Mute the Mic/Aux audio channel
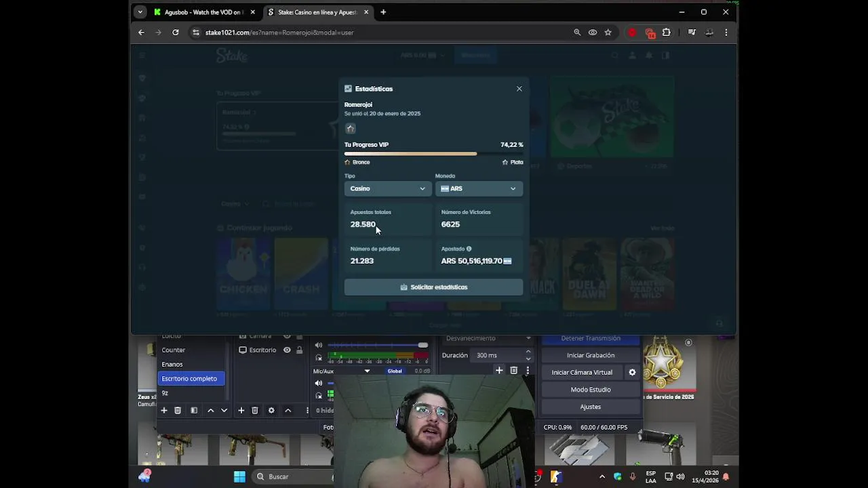Image resolution: width=868 pixels, height=488 pixels. (x=319, y=384)
